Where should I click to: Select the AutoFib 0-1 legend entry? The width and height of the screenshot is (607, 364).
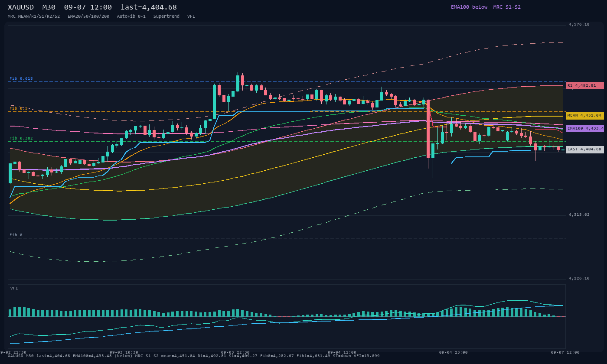(131, 16)
